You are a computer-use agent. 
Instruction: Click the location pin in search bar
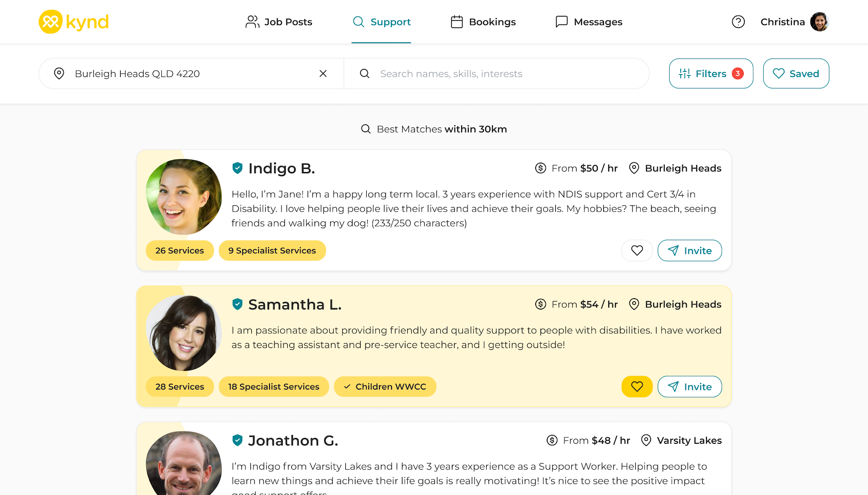tap(59, 74)
